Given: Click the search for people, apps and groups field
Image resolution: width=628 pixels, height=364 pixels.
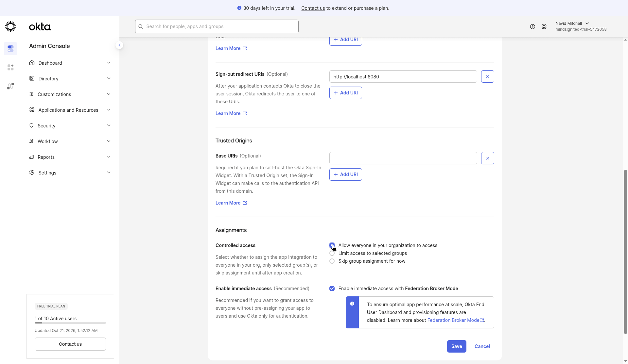Looking at the screenshot, I should (217, 26).
